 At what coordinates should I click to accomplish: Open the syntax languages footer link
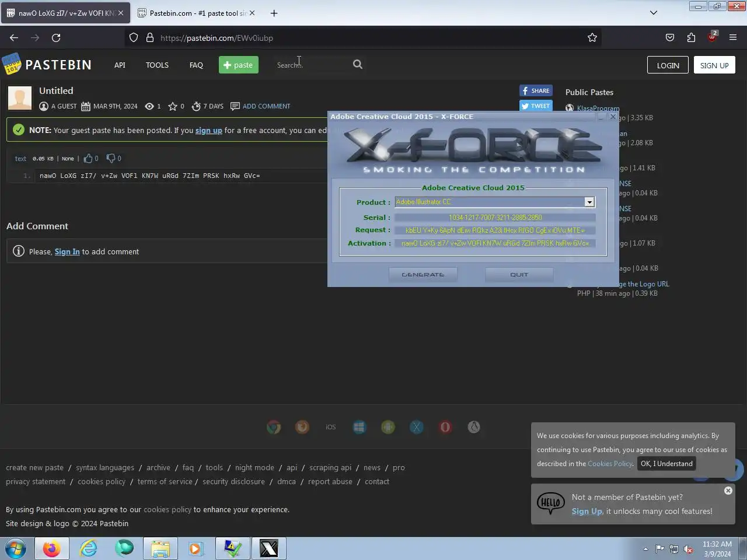point(105,467)
